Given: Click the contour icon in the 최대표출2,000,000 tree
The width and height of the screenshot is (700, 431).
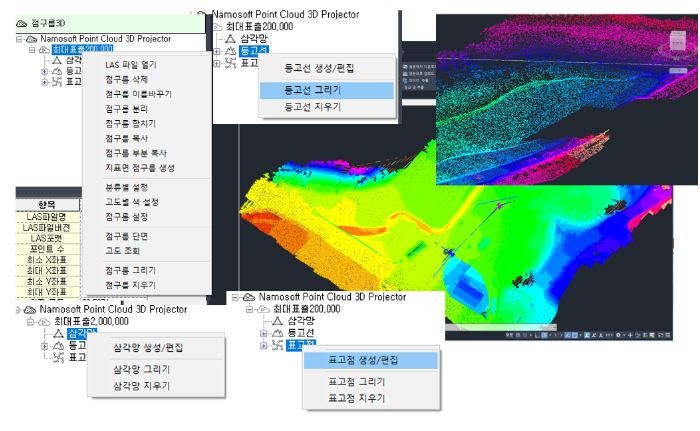Looking at the screenshot, I should click(58, 345).
